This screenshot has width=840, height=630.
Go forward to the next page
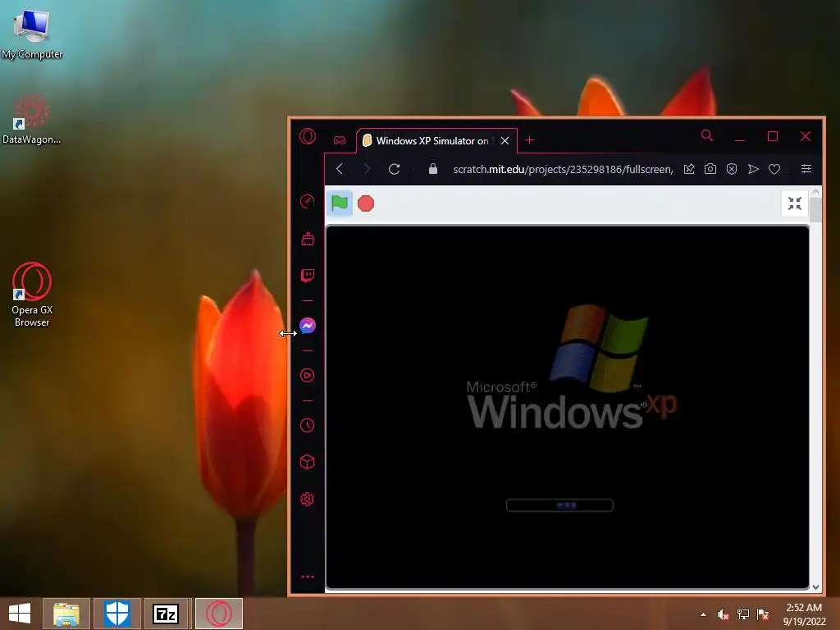(x=367, y=169)
